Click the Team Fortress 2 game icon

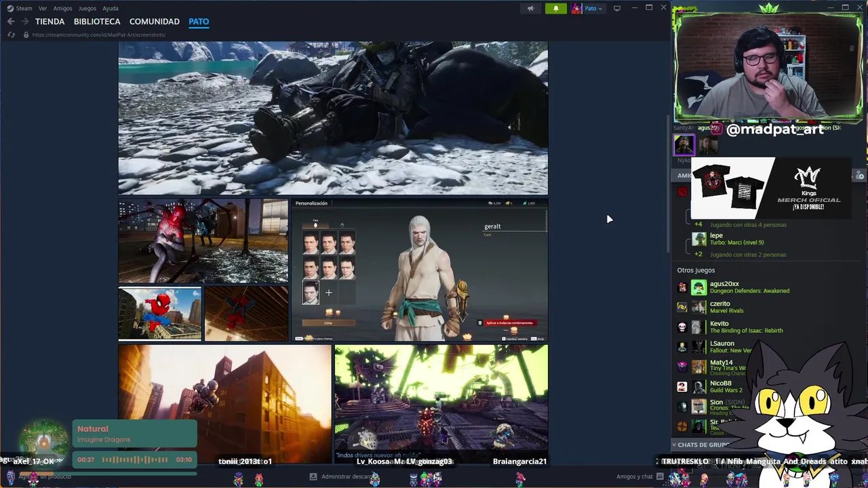pyautogui.click(x=682, y=426)
